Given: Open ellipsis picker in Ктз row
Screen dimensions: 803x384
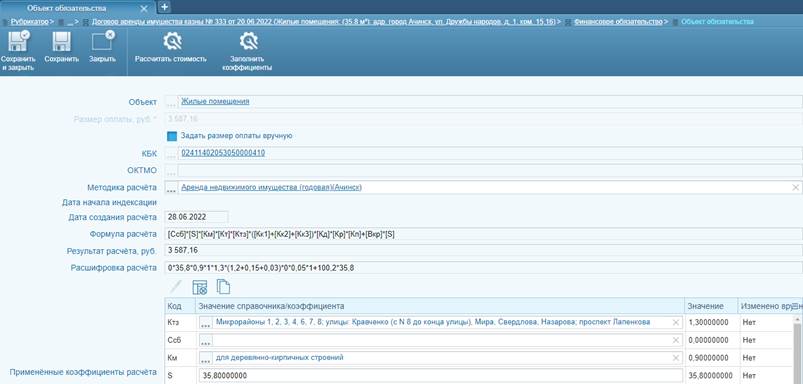Looking at the screenshot, I should pyautogui.click(x=205, y=323).
